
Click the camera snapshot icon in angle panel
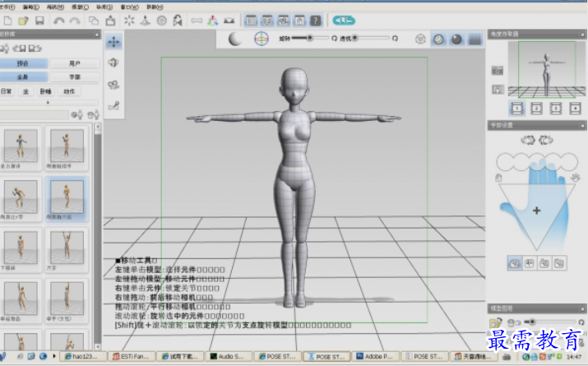[498, 70]
